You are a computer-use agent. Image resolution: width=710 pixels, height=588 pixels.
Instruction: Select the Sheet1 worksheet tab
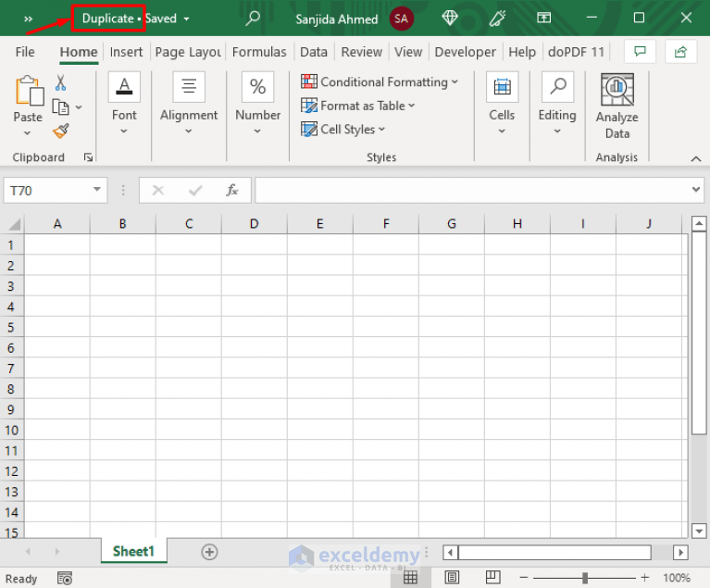pos(133,551)
